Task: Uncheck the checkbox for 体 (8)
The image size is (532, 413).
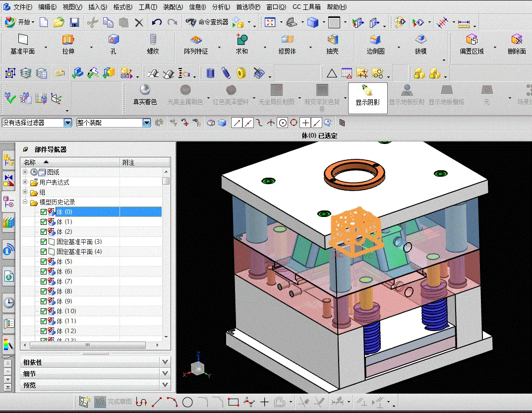Action: point(44,291)
